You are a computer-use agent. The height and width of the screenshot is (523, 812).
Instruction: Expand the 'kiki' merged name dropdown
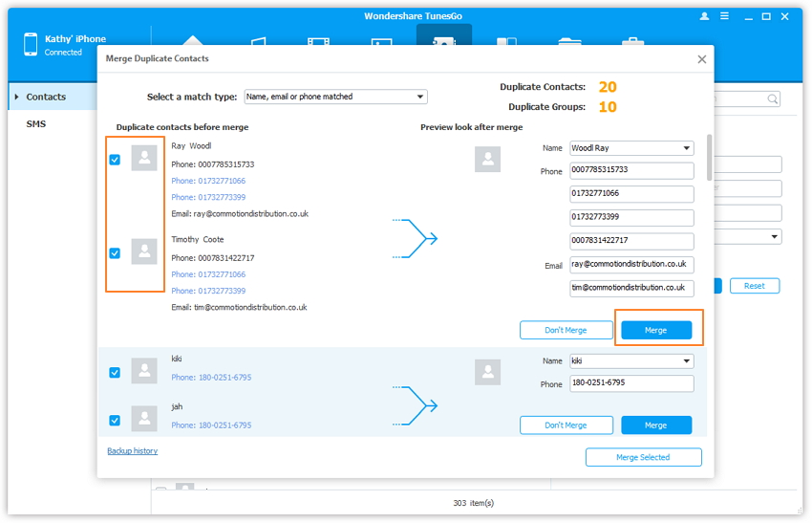click(686, 361)
